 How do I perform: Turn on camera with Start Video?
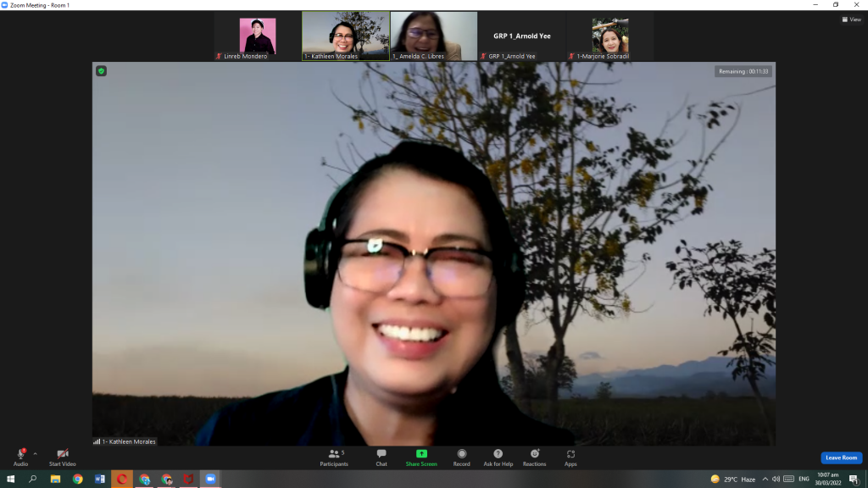[x=62, y=457]
